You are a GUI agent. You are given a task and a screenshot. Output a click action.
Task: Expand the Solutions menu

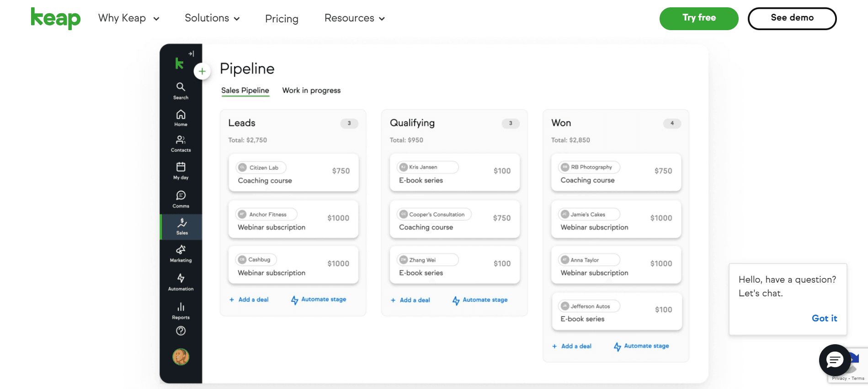tap(212, 18)
